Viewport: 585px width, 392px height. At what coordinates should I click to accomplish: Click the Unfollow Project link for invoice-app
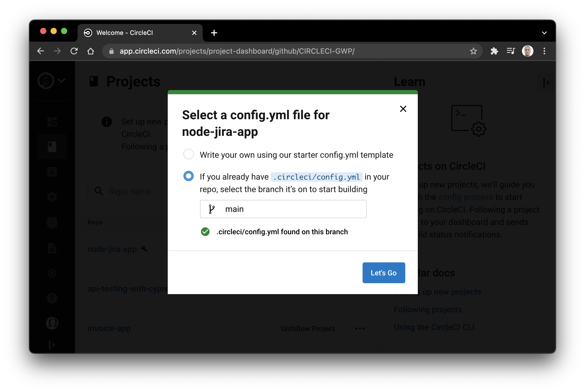[x=308, y=328]
